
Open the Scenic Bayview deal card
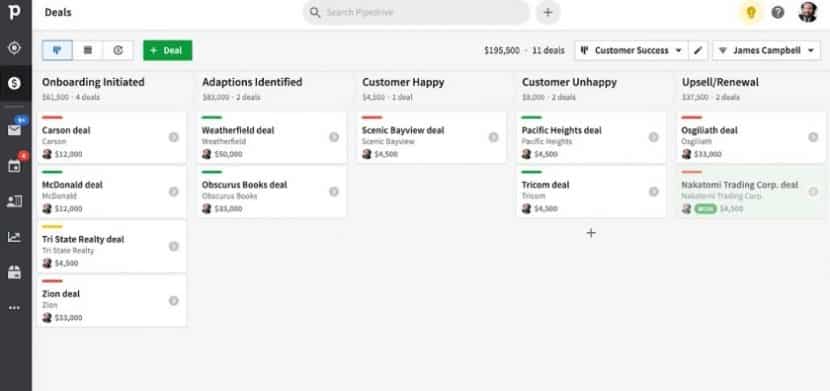(x=432, y=138)
